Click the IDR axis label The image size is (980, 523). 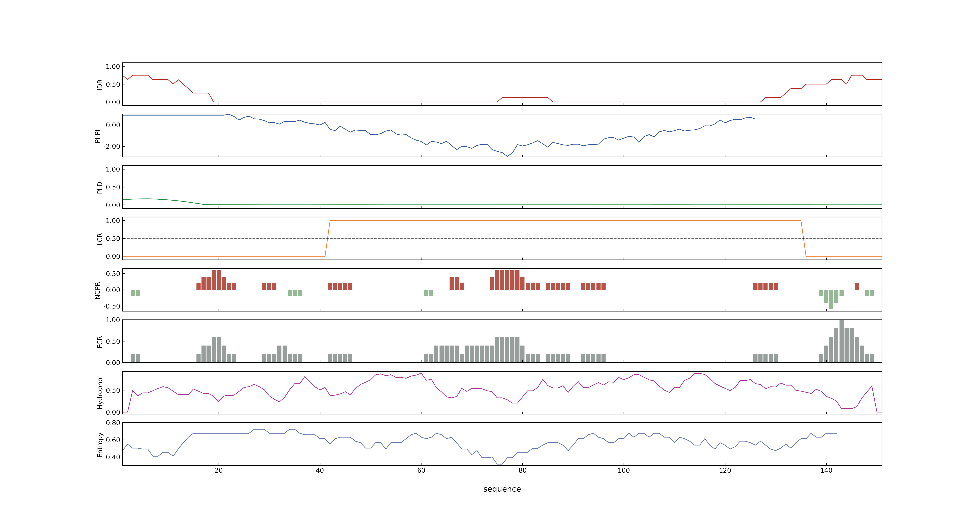pos(100,85)
